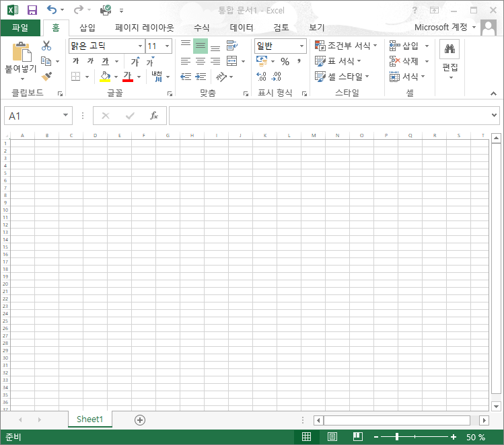Image resolution: width=504 pixels, height=445 pixels.
Task: Apply comma style number format
Action: pyautogui.click(x=299, y=61)
